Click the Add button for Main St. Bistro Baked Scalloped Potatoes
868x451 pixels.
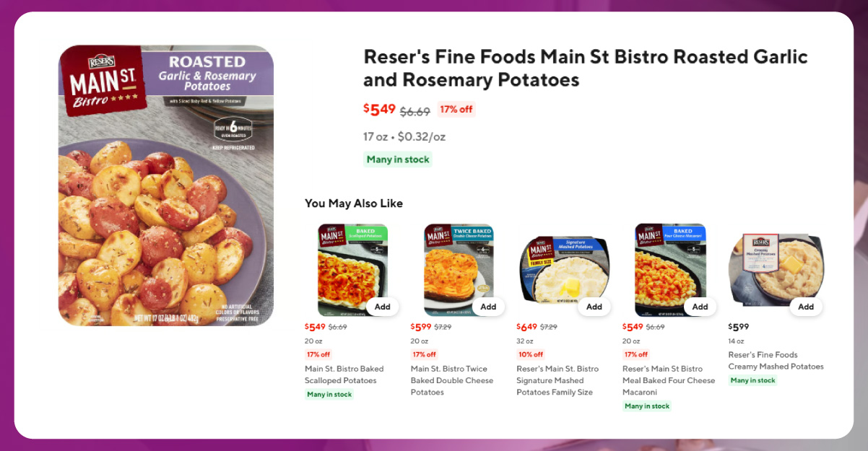382,306
